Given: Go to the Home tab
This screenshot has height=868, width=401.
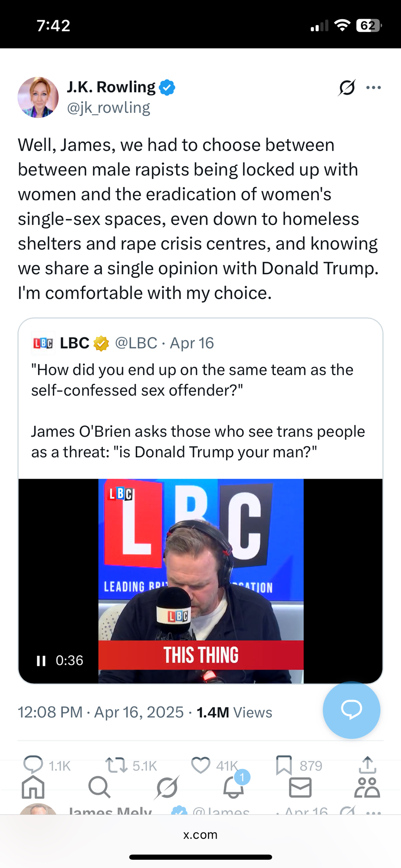Looking at the screenshot, I should 33,787.
